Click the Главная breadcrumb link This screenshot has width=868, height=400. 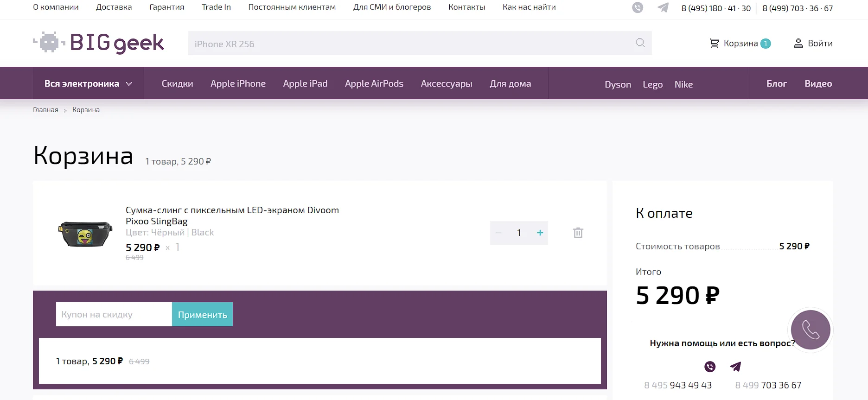45,110
